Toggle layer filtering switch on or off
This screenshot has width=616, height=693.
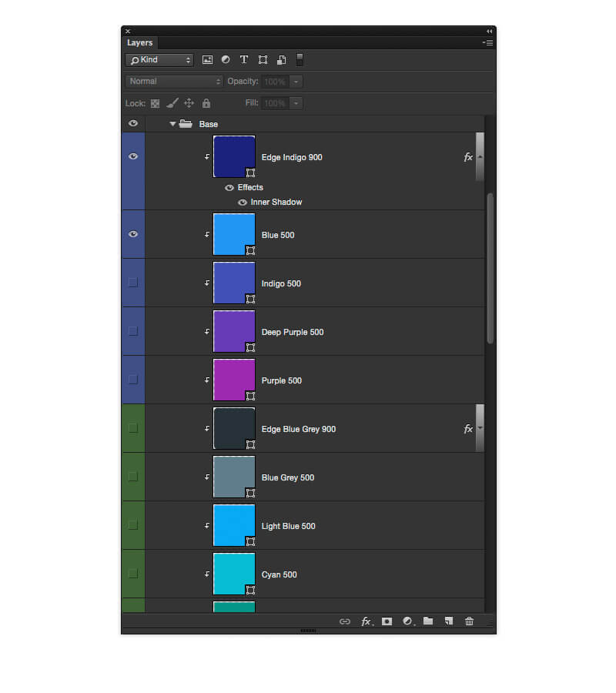(300, 59)
